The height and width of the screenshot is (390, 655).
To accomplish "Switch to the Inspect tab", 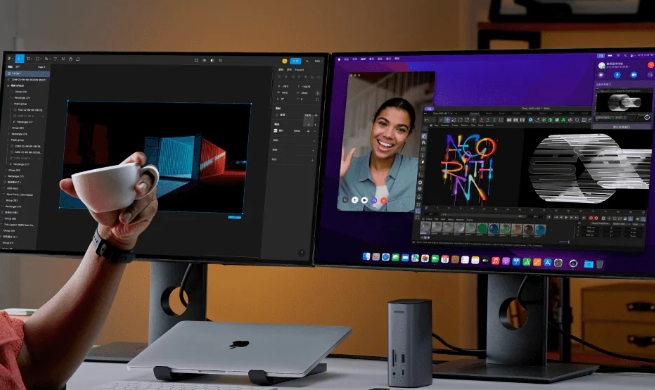I will [x=300, y=70].
